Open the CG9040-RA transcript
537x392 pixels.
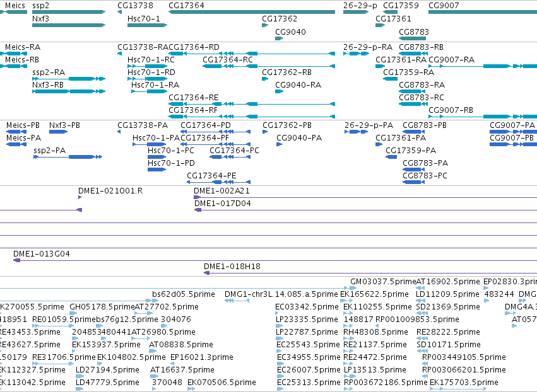tap(298, 85)
